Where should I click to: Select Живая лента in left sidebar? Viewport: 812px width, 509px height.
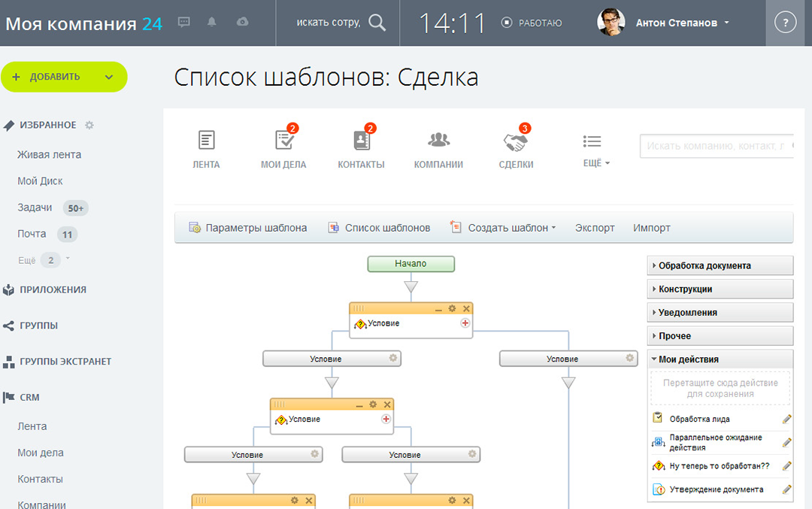(x=49, y=155)
